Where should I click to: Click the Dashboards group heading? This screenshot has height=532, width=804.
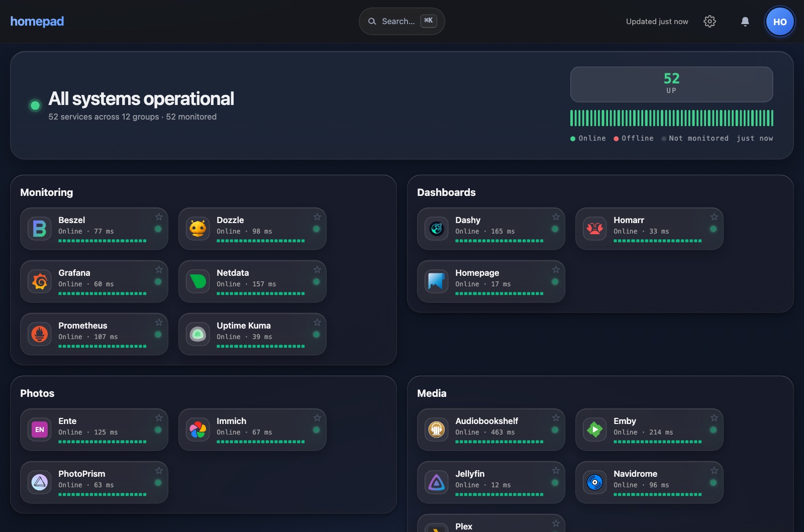(x=446, y=192)
